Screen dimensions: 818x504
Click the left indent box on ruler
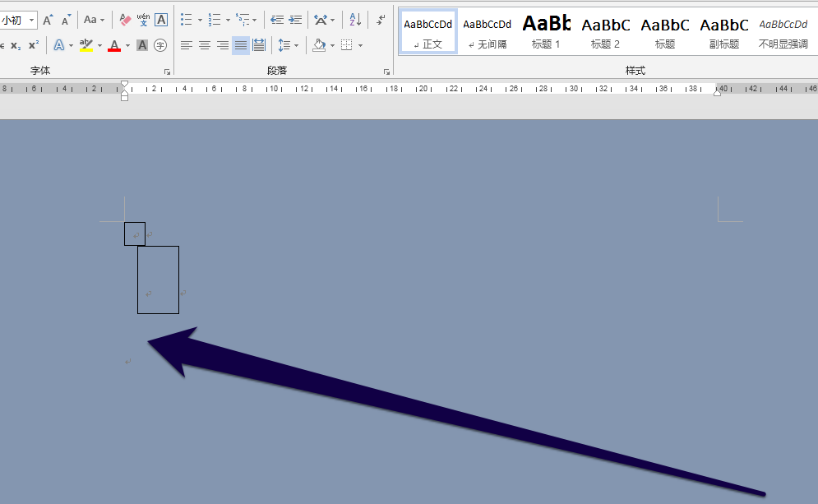click(x=124, y=98)
